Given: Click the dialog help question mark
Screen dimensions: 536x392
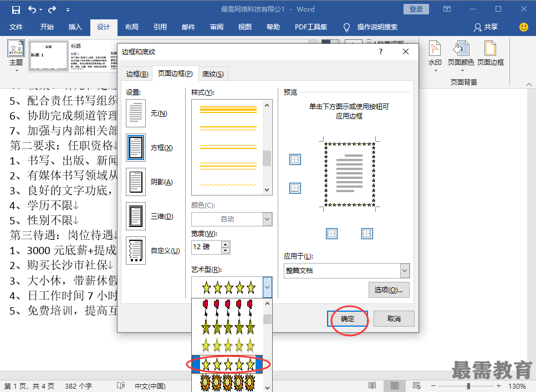Looking at the screenshot, I should click(380, 51).
